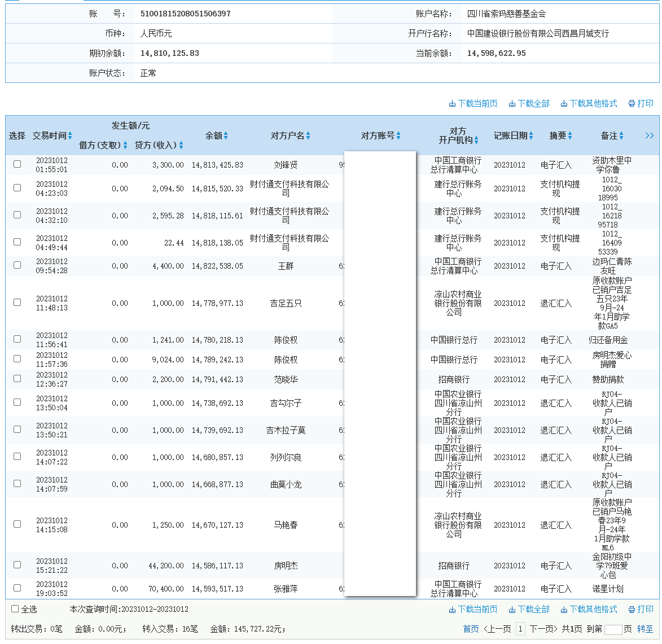Click remark 归还备用金
This screenshot has height=644, width=662.
[x=608, y=340]
